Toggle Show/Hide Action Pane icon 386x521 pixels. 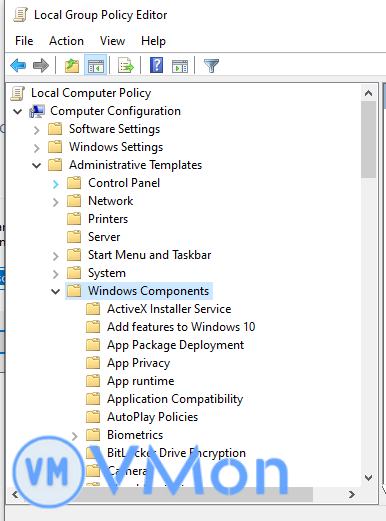click(180, 66)
